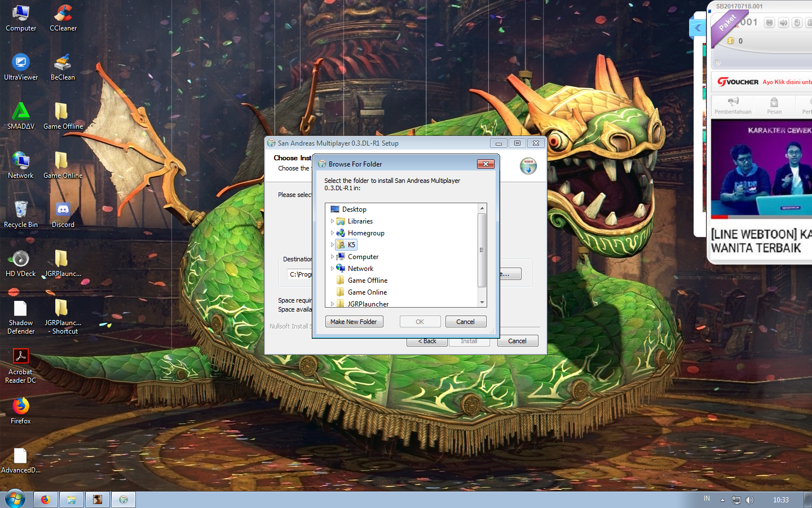The width and height of the screenshot is (812, 508).
Task: Select Libraries in the folder tree
Action: 354,221
